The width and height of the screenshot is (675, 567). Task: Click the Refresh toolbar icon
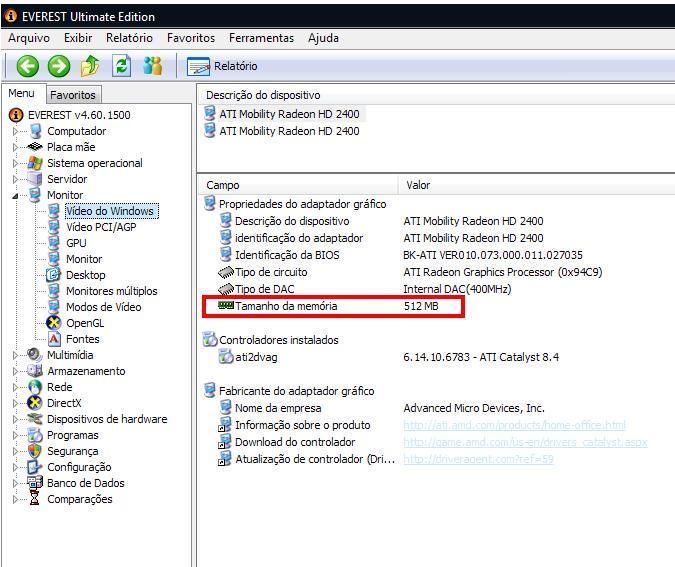[x=122, y=66]
